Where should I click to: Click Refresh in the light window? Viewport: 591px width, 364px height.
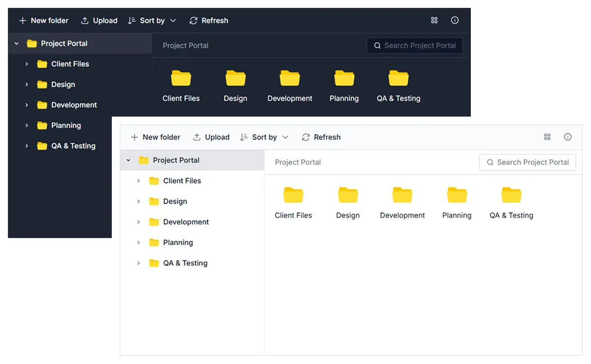321,137
